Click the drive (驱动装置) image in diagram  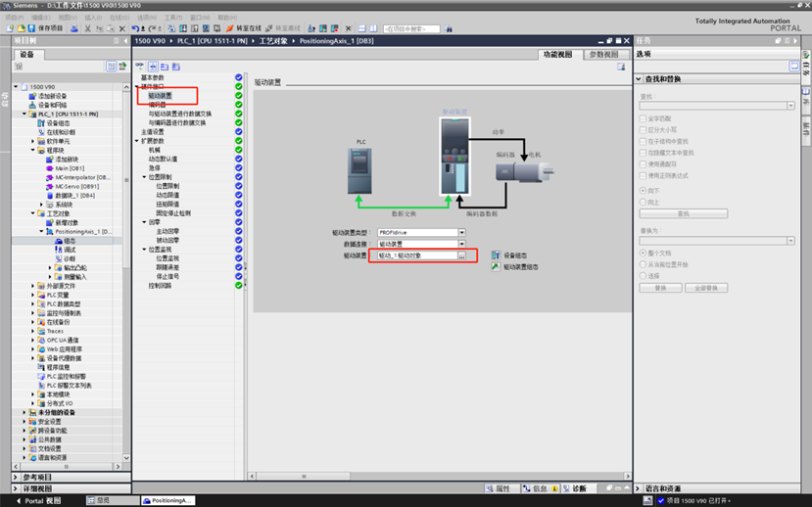coord(455,156)
